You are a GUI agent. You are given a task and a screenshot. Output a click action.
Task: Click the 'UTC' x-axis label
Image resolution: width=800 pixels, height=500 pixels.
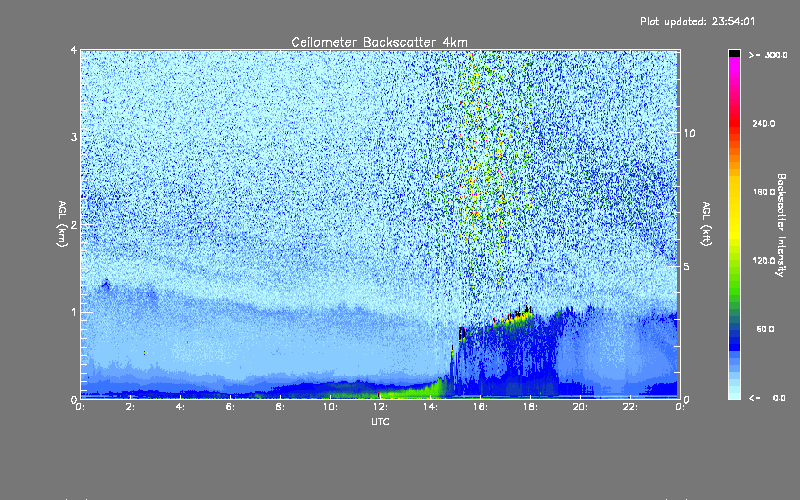(x=380, y=421)
